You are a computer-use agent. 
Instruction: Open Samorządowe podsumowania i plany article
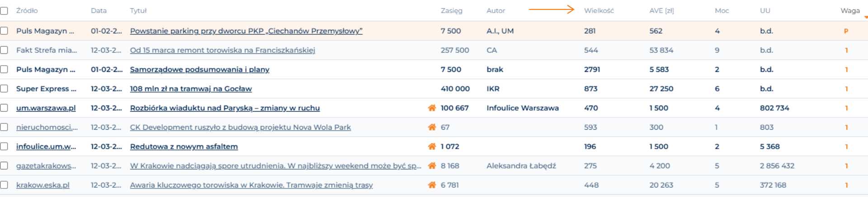(x=199, y=70)
